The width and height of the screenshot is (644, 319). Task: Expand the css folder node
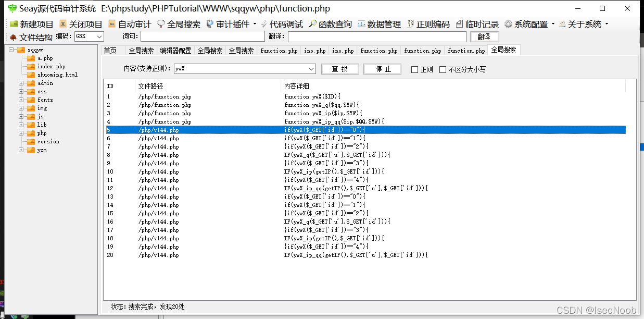[x=21, y=92]
